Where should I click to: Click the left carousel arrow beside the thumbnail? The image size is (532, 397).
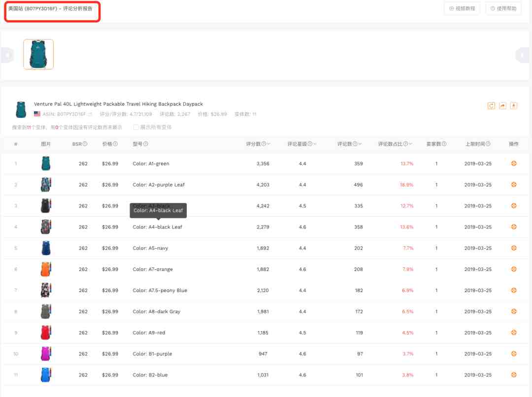point(7,55)
